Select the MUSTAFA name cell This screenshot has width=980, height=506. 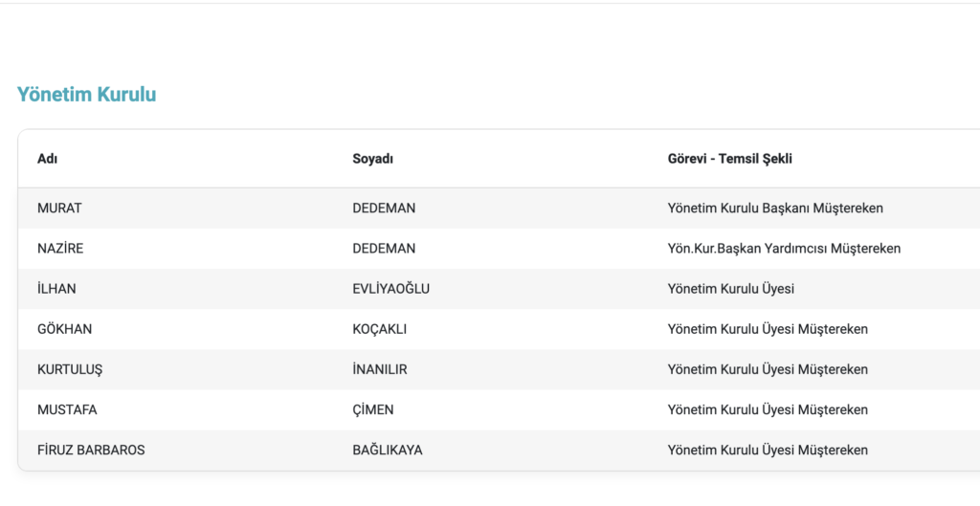click(x=67, y=409)
